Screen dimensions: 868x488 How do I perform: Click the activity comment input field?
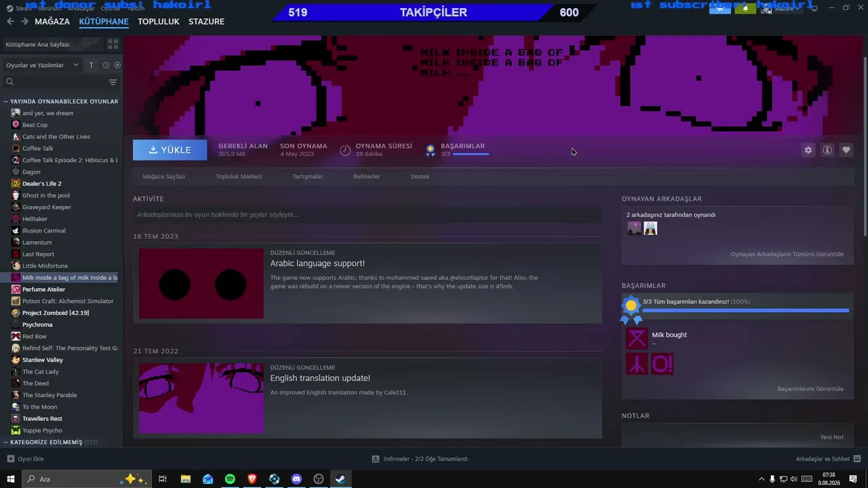(x=368, y=215)
